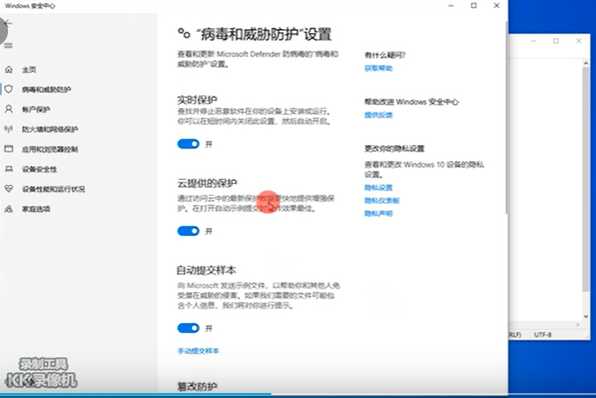Click the 篡改防护 heading
The width and height of the screenshot is (596, 398).
197,387
